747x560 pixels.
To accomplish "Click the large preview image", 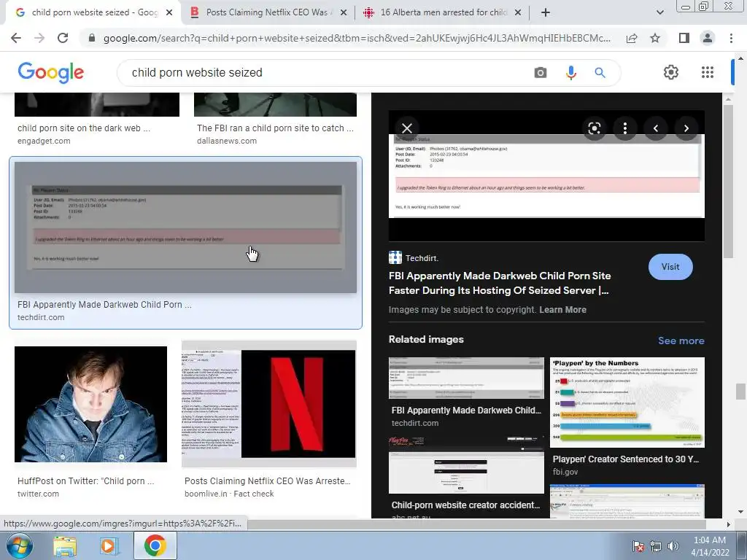I will [546, 176].
